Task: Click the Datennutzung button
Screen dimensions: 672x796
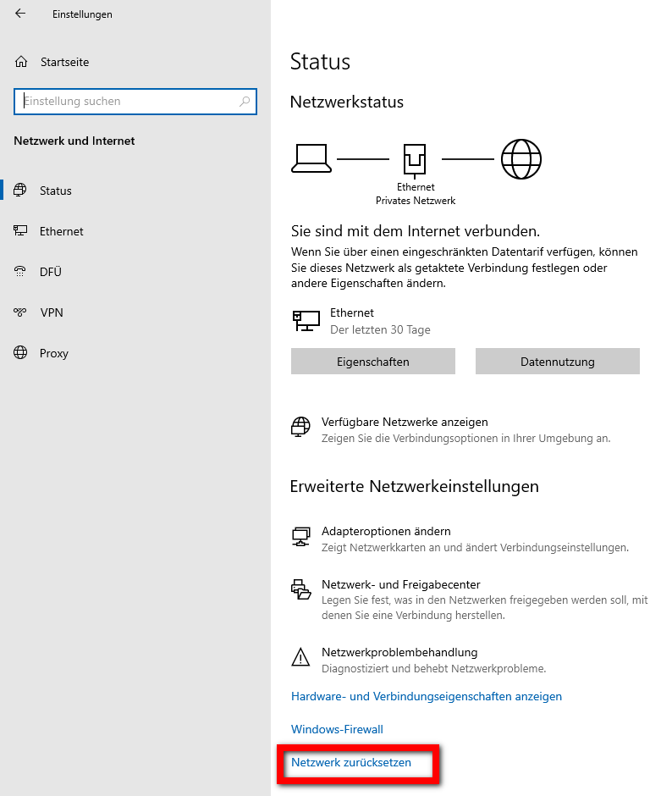Action: (557, 362)
